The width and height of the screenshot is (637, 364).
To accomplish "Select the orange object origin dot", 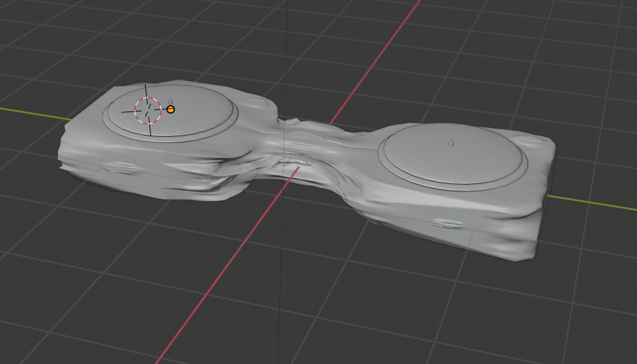I will click(171, 109).
